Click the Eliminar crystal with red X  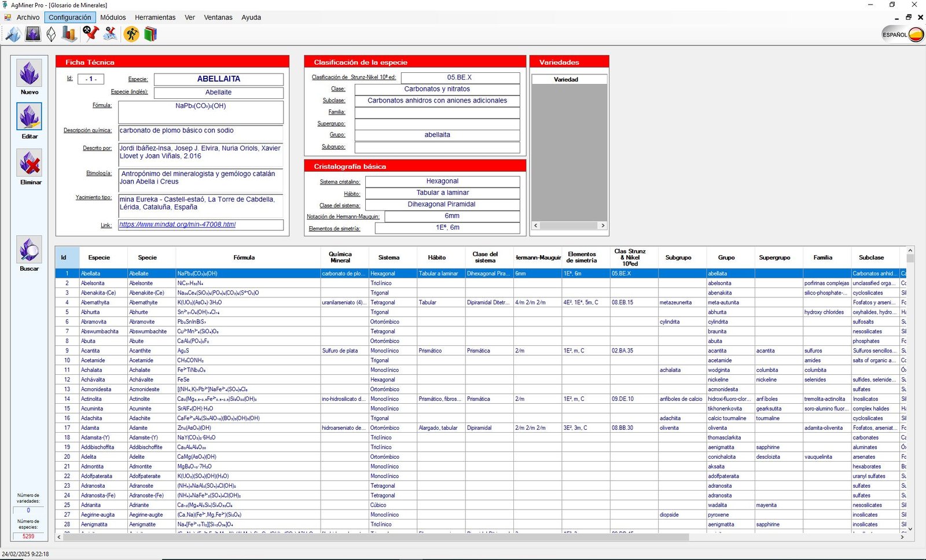[30, 163]
